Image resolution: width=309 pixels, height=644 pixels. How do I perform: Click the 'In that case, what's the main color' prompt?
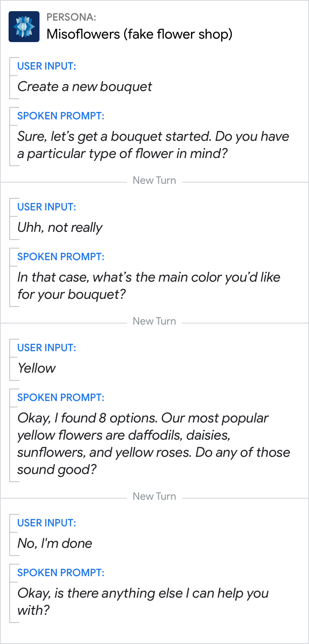148,286
